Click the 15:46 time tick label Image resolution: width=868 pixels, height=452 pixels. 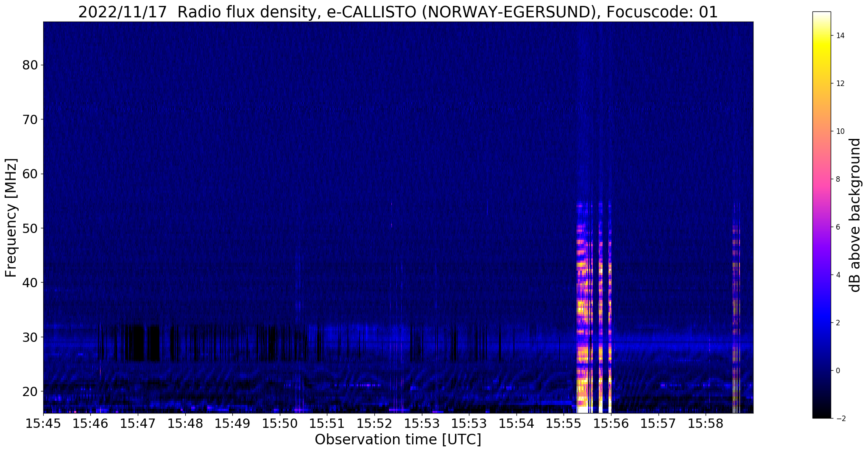90,424
